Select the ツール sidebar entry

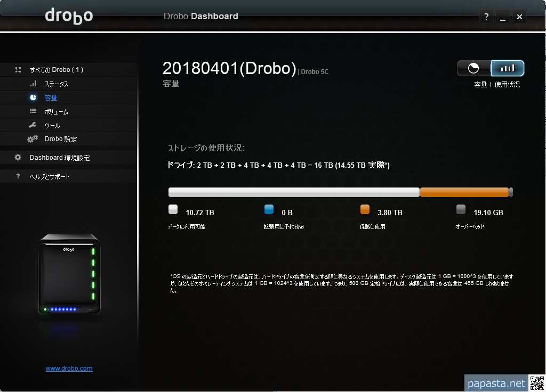[x=52, y=126]
